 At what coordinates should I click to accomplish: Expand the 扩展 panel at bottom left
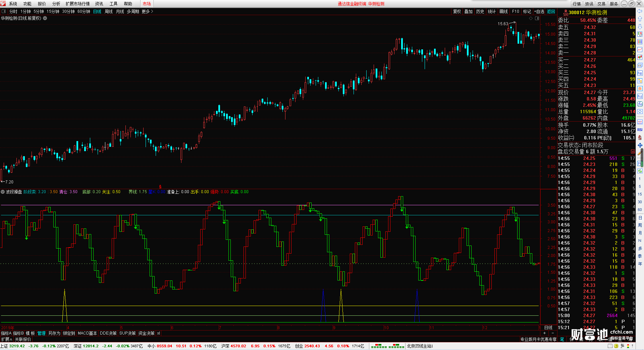[x=6, y=339]
